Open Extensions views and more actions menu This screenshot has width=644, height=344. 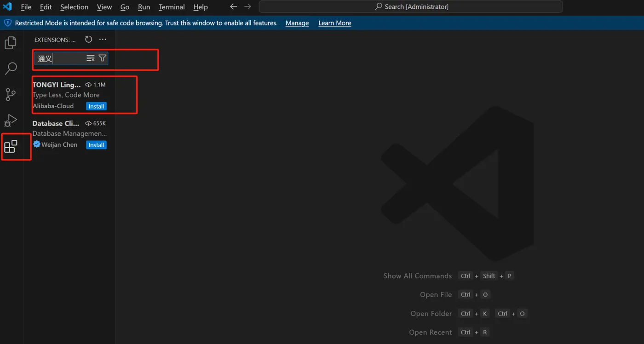tap(103, 40)
